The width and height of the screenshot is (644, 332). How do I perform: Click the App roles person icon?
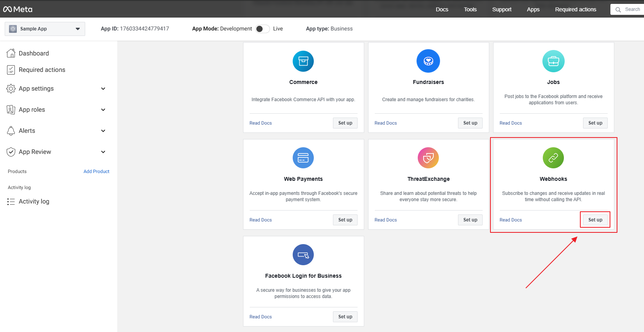[x=11, y=110]
